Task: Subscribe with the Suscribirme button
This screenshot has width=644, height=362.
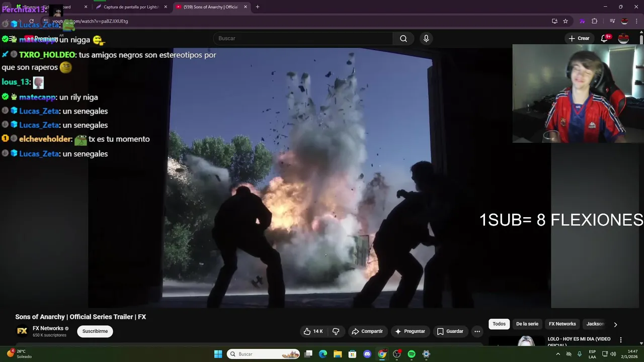Action: pos(95,331)
